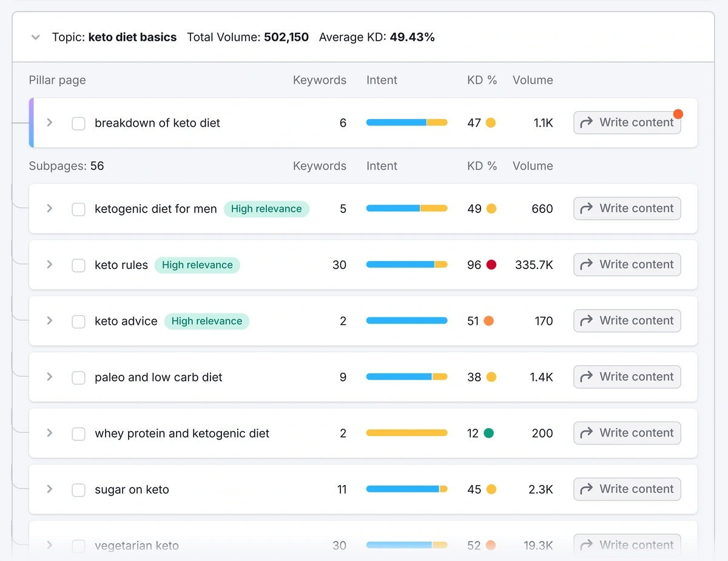The height and width of the screenshot is (561, 728).
Task: Expand the paleo and low carb diet row
Action: [50, 376]
